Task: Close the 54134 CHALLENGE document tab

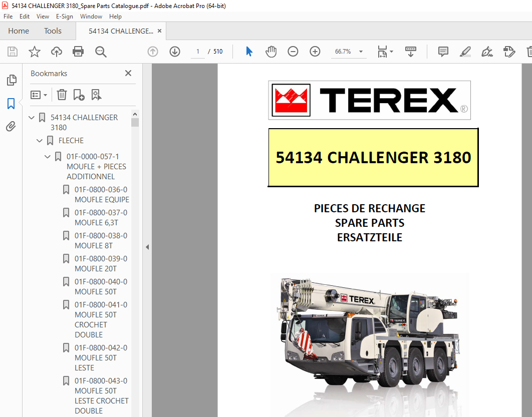Action: pyautogui.click(x=159, y=31)
